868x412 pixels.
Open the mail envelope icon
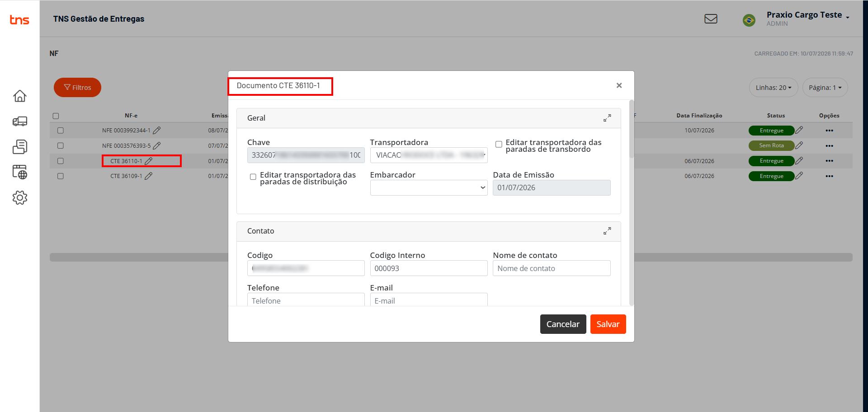711,19
